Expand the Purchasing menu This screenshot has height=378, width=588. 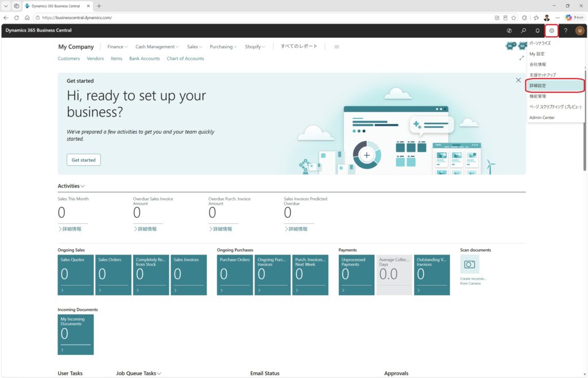pos(223,47)
